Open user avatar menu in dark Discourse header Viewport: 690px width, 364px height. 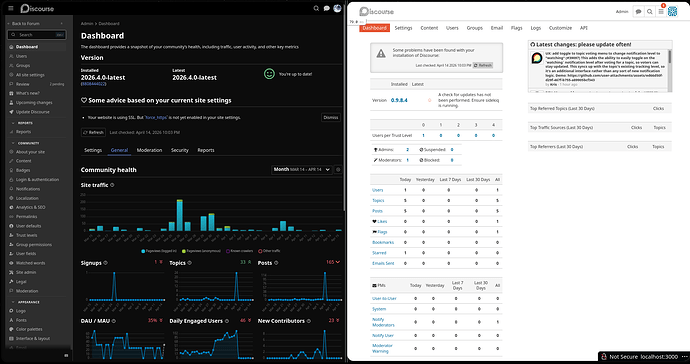pyautogui.click(x=338, y=8)
